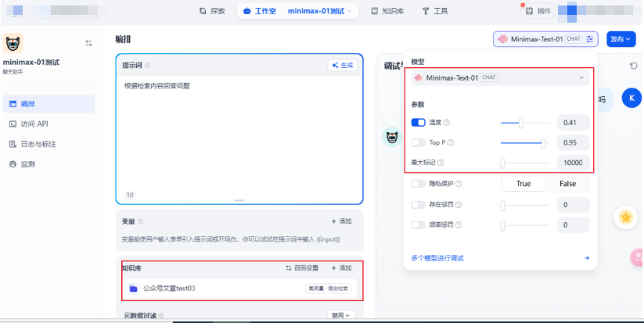This screenshot has width=644, height=323.
Task: Click the help icon beside 频率惩罚
Action: pyautogui.click(x=459, y=225)
